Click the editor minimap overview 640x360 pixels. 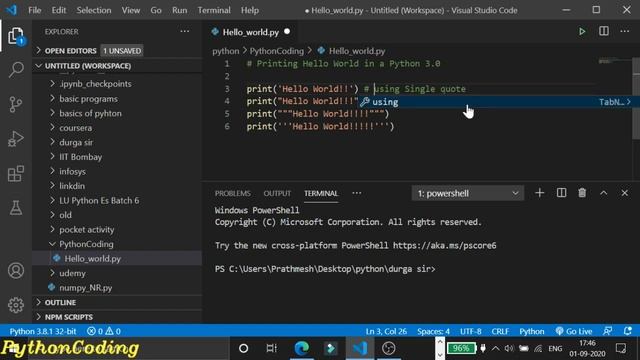(614, 61)
